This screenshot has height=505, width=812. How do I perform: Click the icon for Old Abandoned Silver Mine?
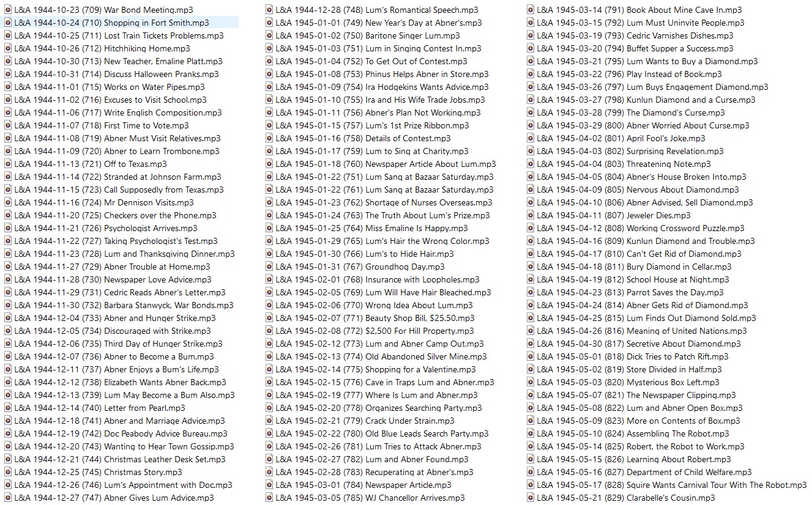click(x=269, y=356)
